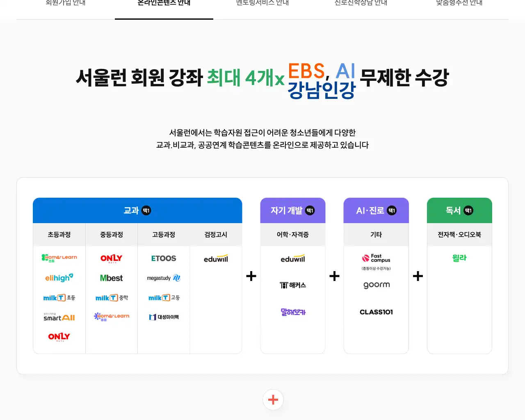
Task: Click 택1 badge beside 교과
Action: click(x=146, y=210)
